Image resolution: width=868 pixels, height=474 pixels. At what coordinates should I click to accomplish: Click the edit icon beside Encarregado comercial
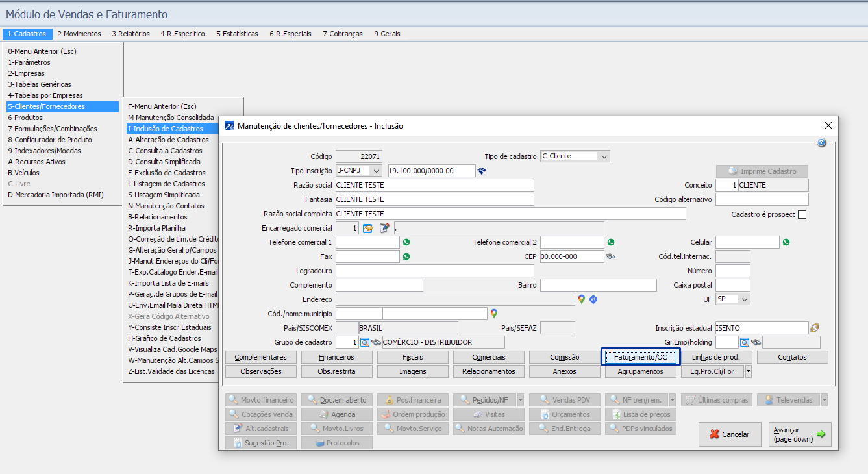point(384,228)
